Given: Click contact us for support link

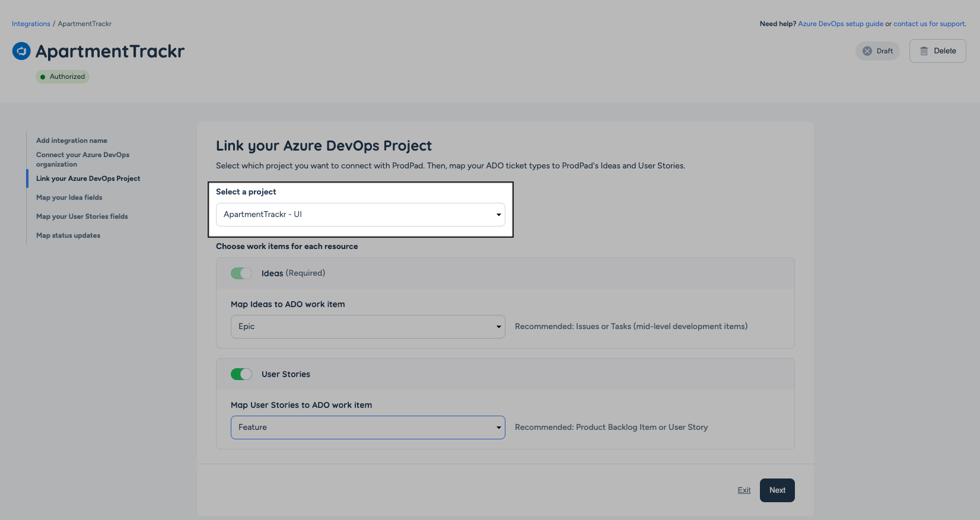Looking at the screenshot, I should coord(929,24).
